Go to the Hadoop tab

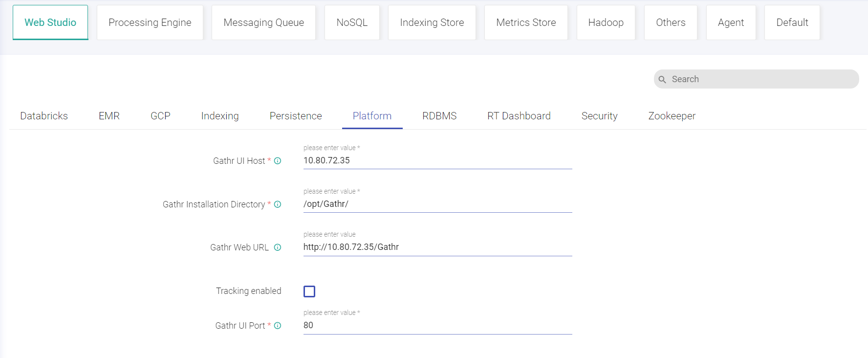coord(606,22)
